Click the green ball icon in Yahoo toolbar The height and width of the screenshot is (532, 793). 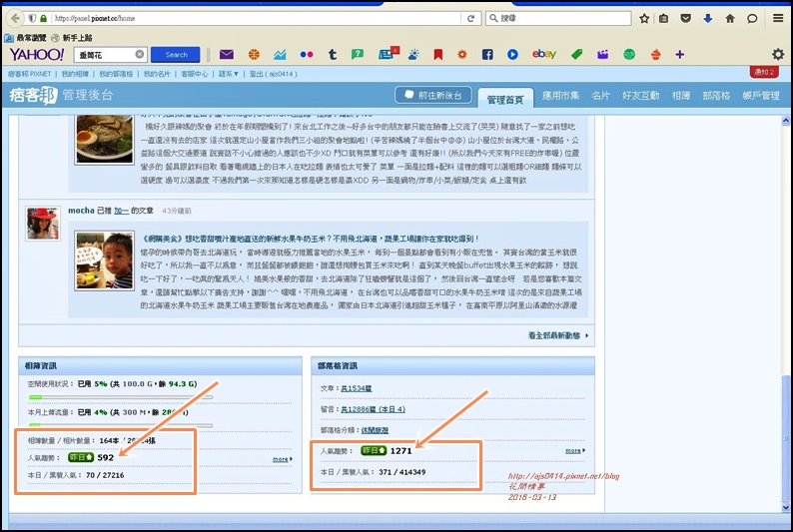tap(629, 54)
